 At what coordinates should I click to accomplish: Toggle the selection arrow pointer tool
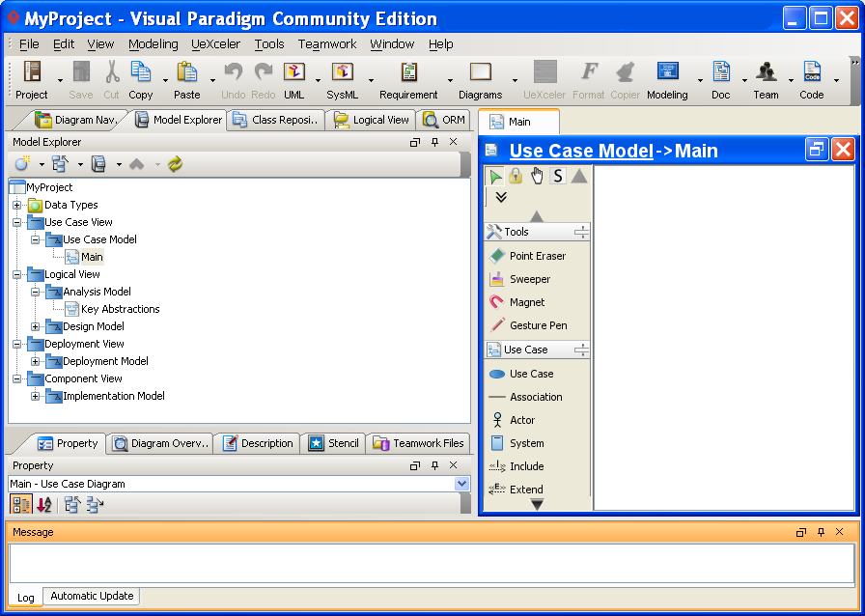pos(495,176)
